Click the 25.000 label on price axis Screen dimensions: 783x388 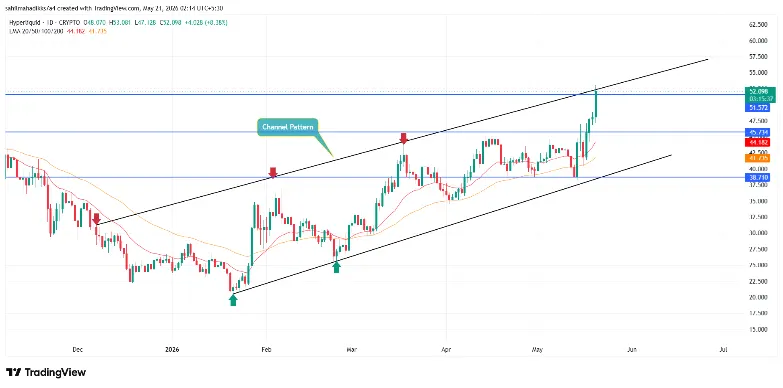759,265
